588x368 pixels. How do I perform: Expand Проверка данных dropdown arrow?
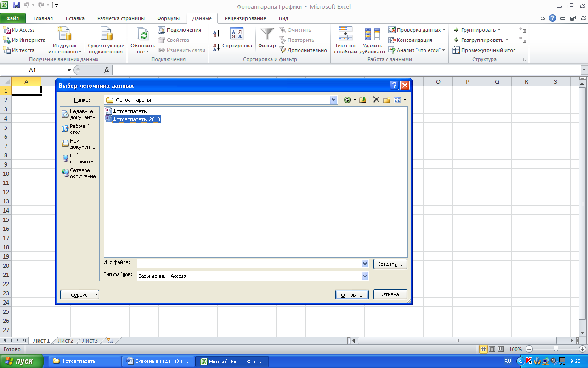[444, 30]
